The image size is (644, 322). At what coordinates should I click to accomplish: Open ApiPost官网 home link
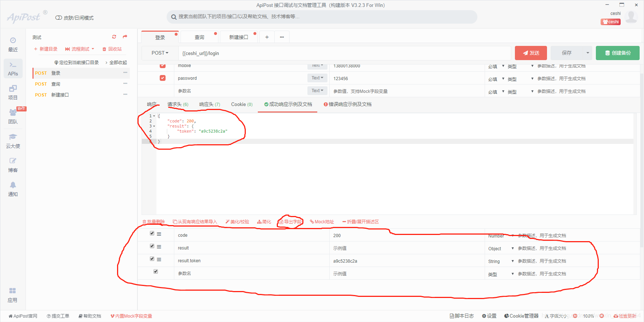click(23, 316)
